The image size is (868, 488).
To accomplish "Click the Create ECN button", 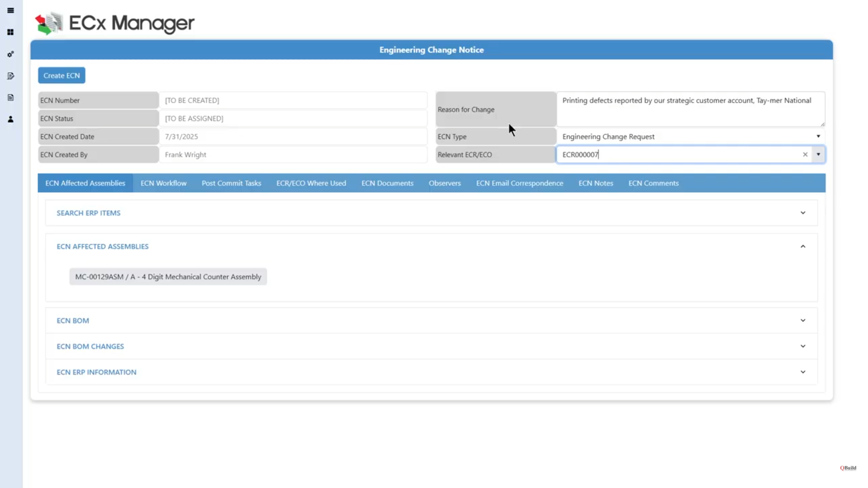I will (x=61, y=75).
